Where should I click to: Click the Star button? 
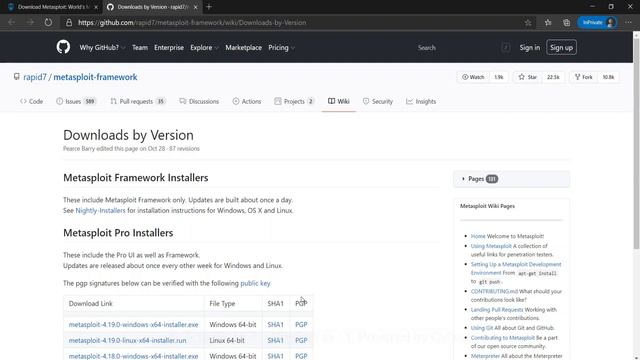point(528,77)
